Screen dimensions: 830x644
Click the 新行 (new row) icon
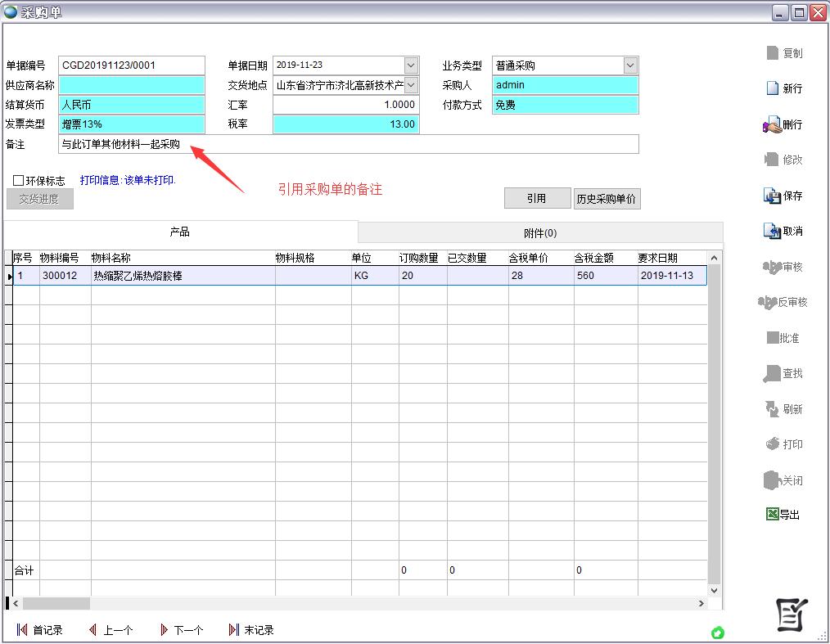[773, 88]
